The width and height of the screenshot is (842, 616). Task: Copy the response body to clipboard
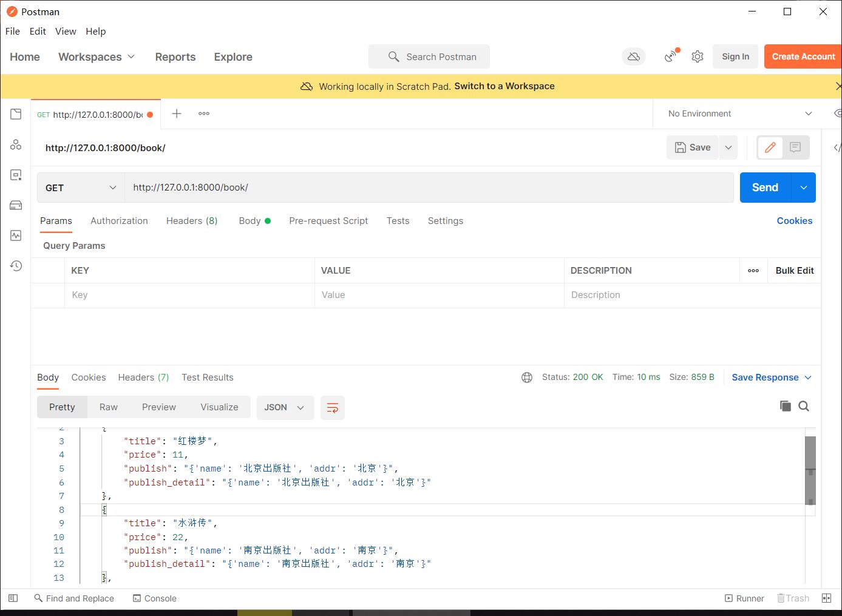click(786, 406)
